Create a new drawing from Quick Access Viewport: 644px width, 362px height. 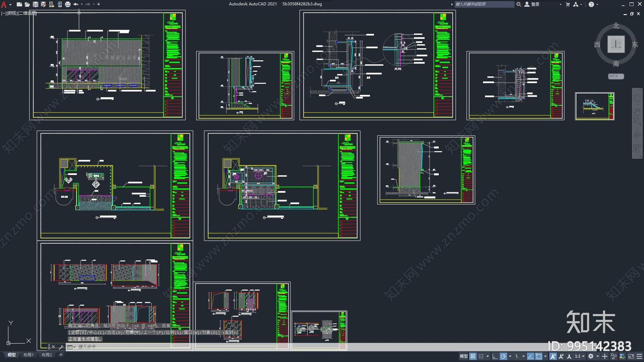19,4
